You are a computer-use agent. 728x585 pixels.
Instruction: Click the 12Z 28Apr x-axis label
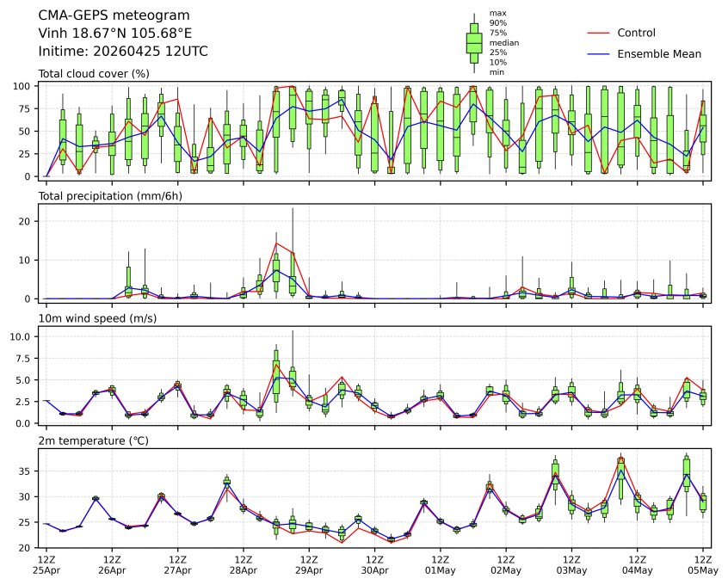(x=243, y=564)
